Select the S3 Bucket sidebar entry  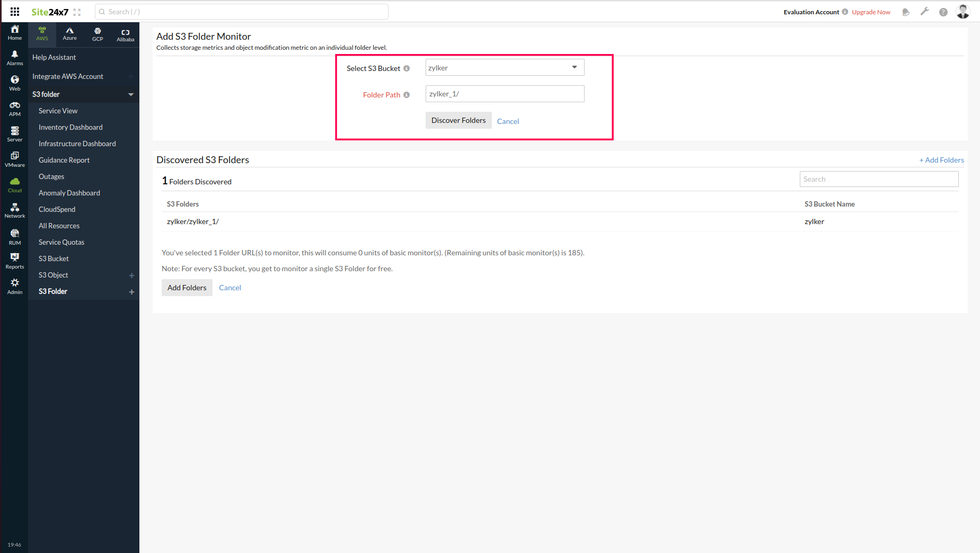click(x=54, y=258)
